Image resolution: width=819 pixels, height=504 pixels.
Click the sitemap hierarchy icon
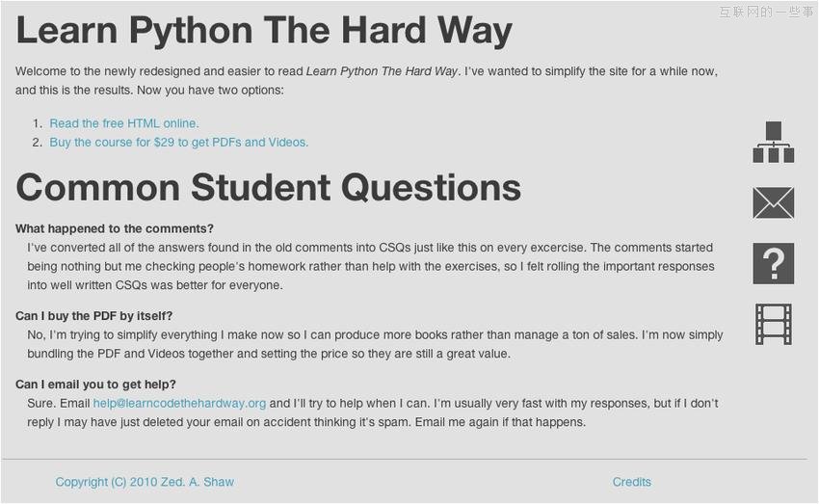pyautogui.click(x=773, y=142)
